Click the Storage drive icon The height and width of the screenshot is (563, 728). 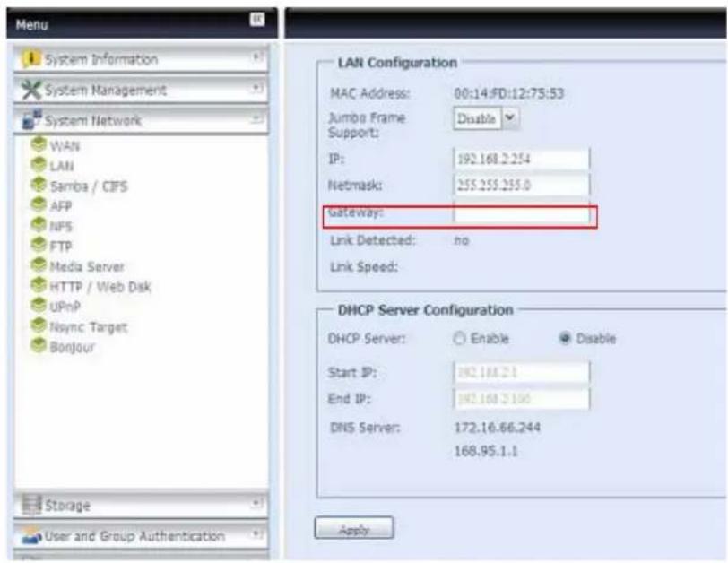coord(31,505)
